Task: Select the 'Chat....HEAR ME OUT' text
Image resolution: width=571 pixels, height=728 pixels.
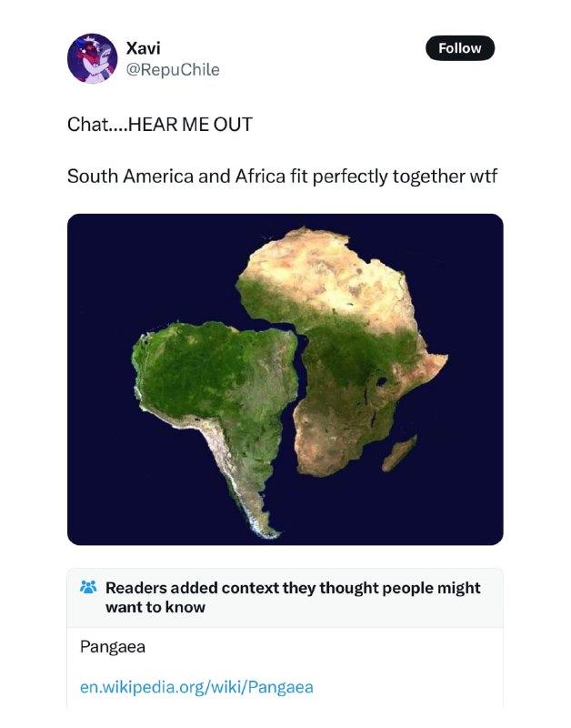Action: pyautogui.click(x=160, y=125)
